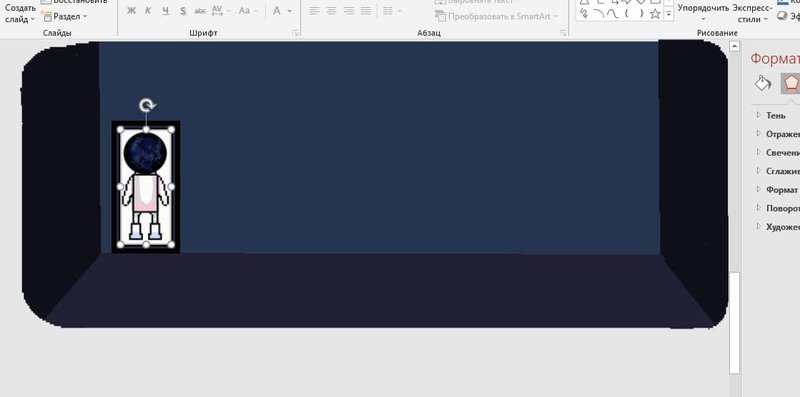Click Восстановить slide button

click(x=74, y=2)
